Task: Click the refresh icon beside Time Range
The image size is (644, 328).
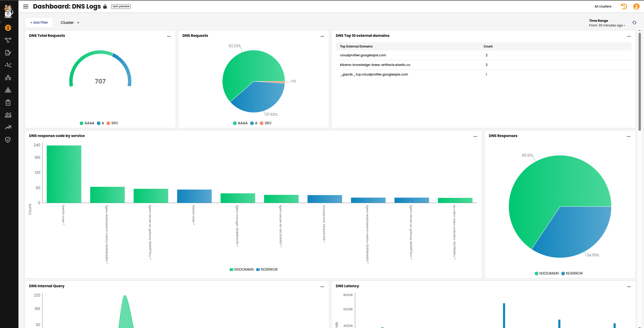Action: tap(634, 23)
